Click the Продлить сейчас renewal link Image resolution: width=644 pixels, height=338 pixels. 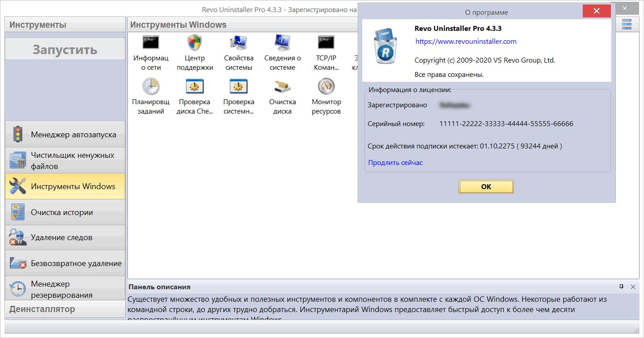click(x=395, y=163)
